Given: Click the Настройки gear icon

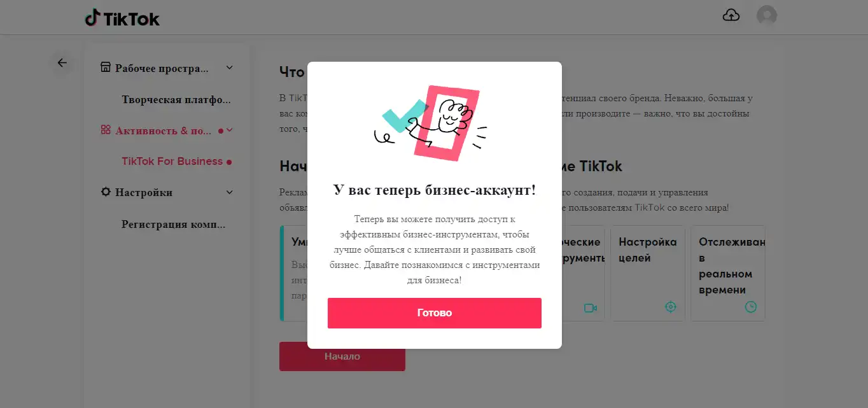Looking at the screenshot, I should click(x=106, y=192).
